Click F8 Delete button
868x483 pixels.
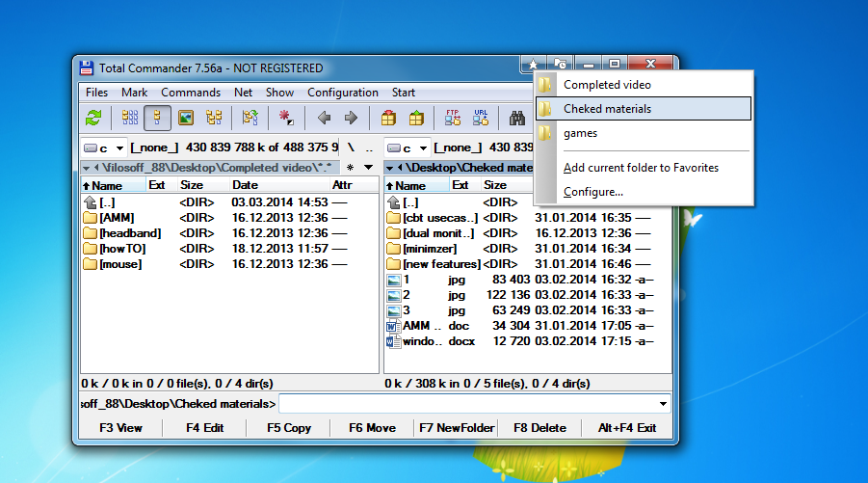(539, 428)
